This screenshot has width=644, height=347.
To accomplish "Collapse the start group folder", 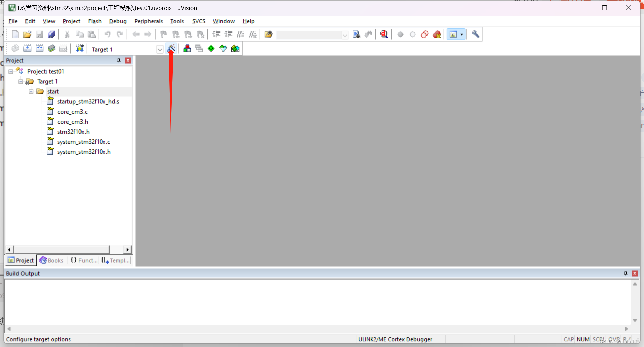I will pos(31,92).
